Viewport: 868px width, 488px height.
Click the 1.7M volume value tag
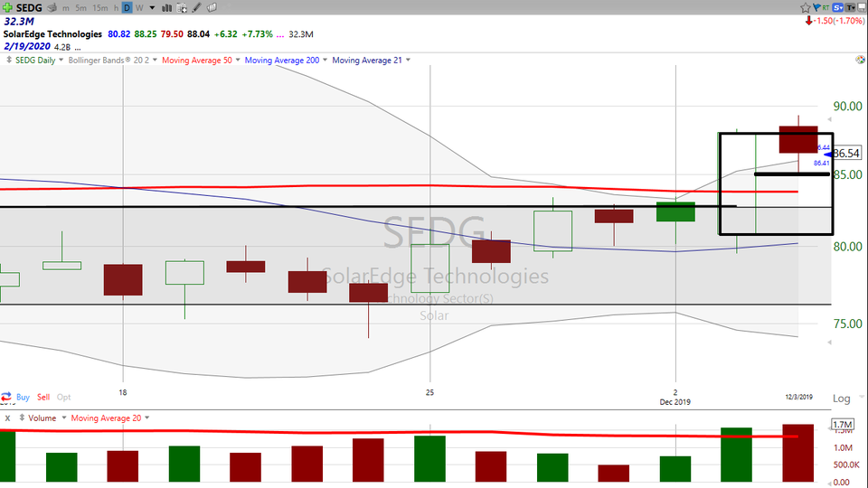click(x=843, y=425)
